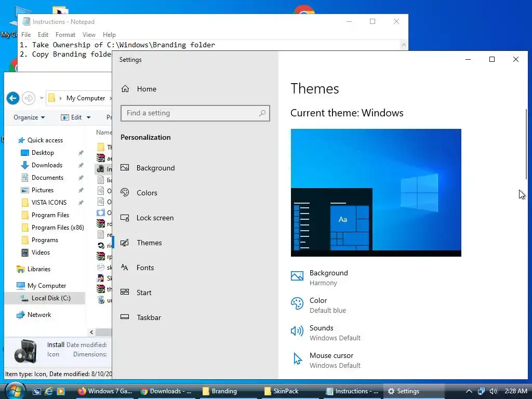
Task: Go back in File Explorer
Action: [x=13, y=98]
